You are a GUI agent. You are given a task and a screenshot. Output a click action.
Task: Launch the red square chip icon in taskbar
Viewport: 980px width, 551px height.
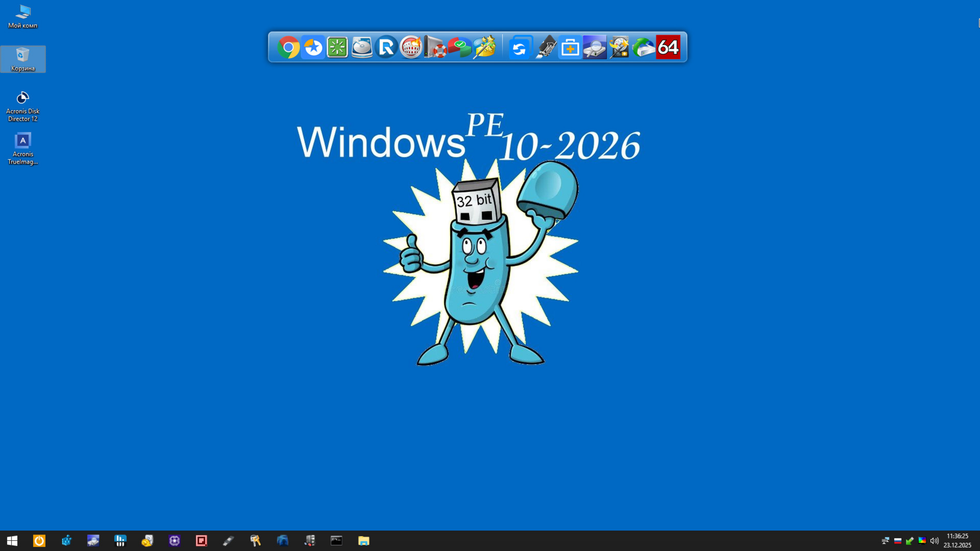(x=201, y=541)
